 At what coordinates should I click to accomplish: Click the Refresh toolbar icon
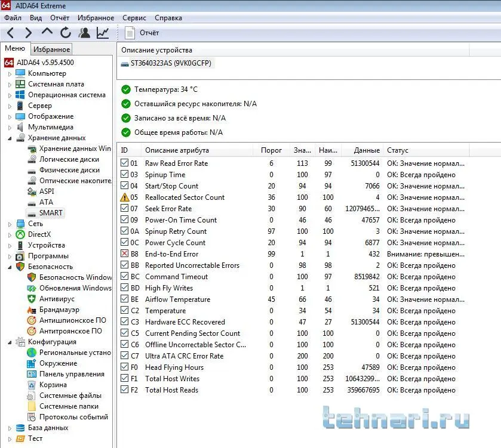[x=66, y=33]
